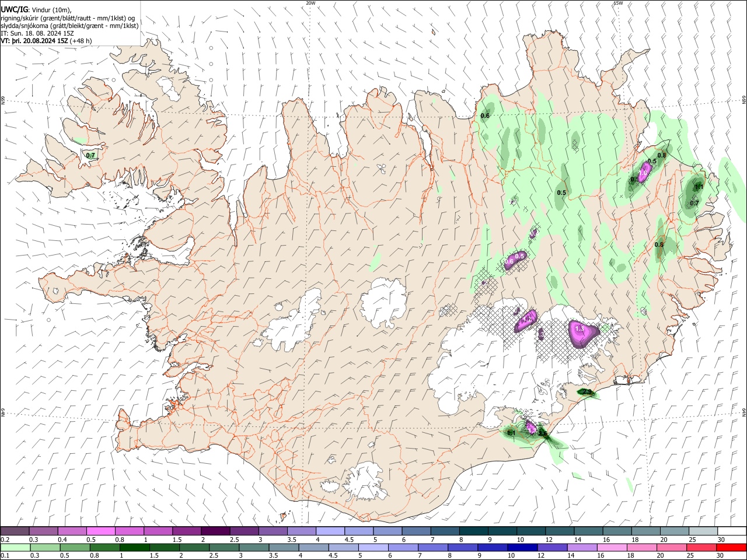Screen dimensions: 747x560
Task: Click the dark teal 8 snow-scale swatch
Action: click(473, 531)
